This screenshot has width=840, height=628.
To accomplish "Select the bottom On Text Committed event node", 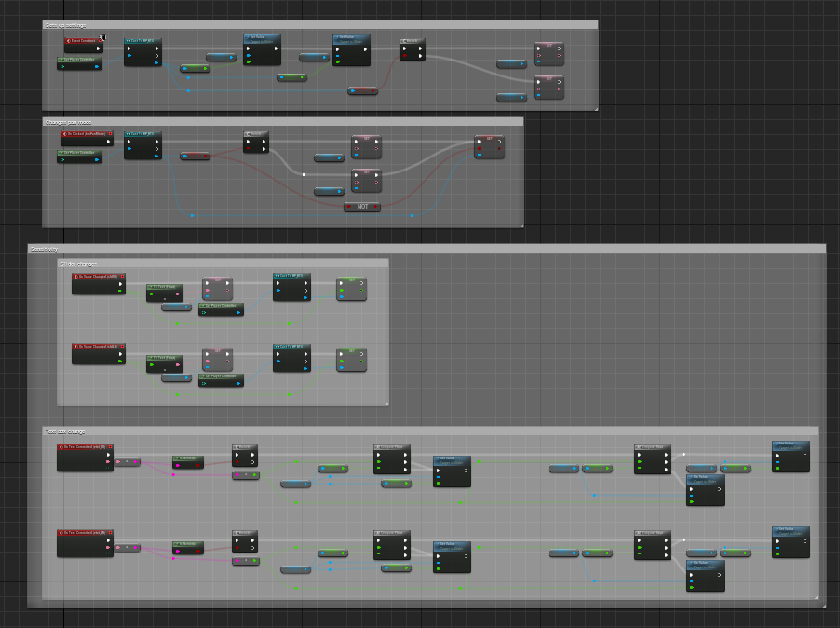I will point(85,534).
